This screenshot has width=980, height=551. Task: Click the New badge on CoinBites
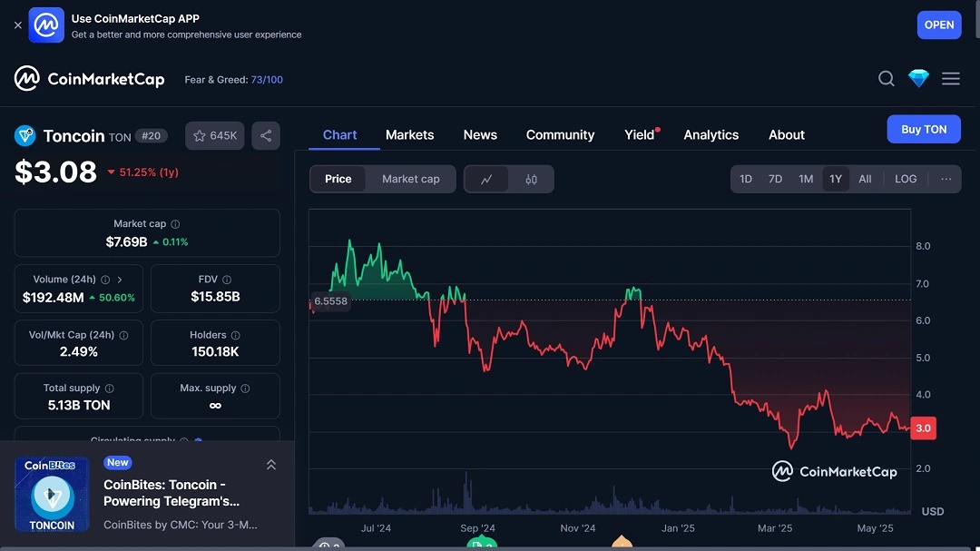(117, 462)
